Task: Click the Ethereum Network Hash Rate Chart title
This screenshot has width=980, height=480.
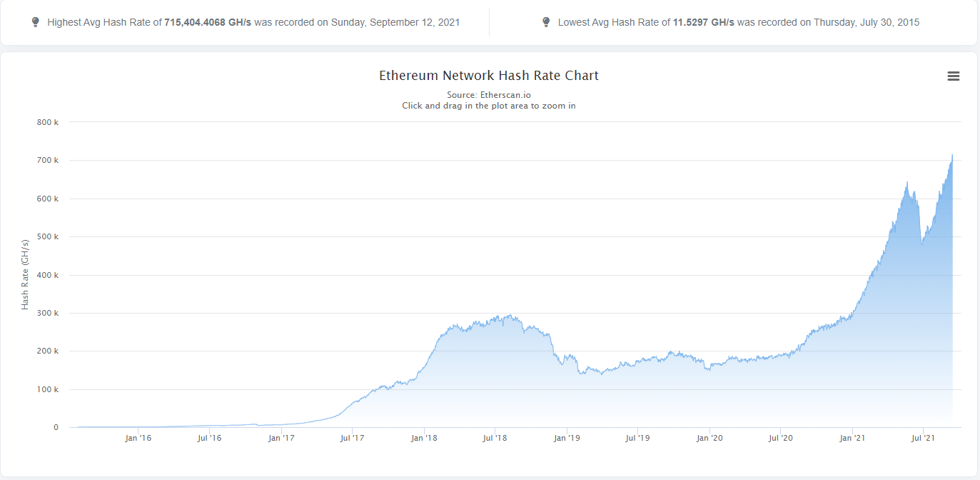Action: pyautogui.click(x=489, y=76)
